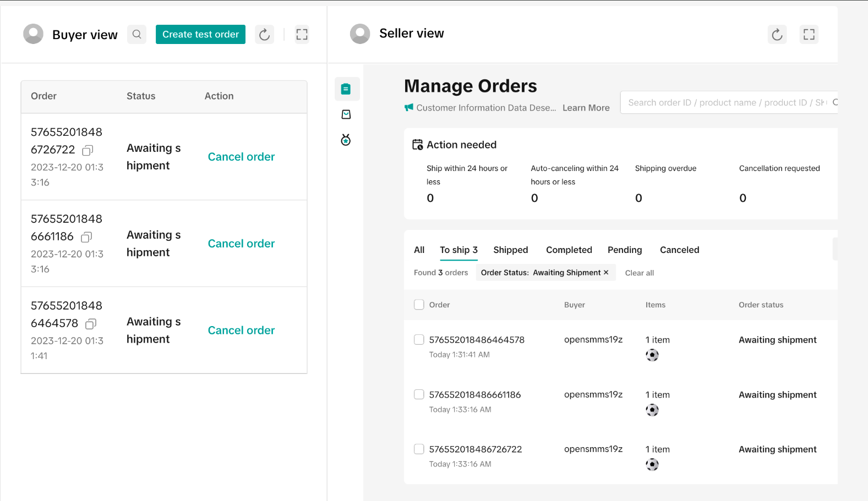Viewport: 868px width, 501px height.
Task: Open the products bag sidebar icon
Action: (x=346, y=114)
